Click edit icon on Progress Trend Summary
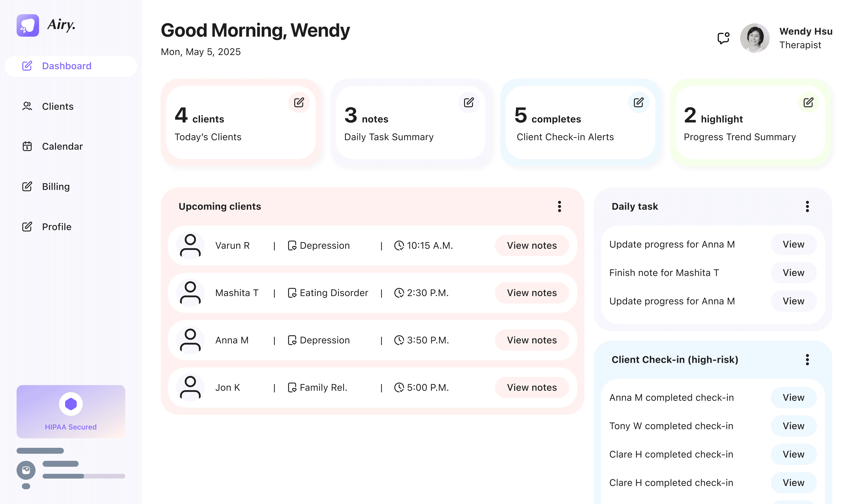The width and height of the screenshot is (852, 504). point(808,102)
